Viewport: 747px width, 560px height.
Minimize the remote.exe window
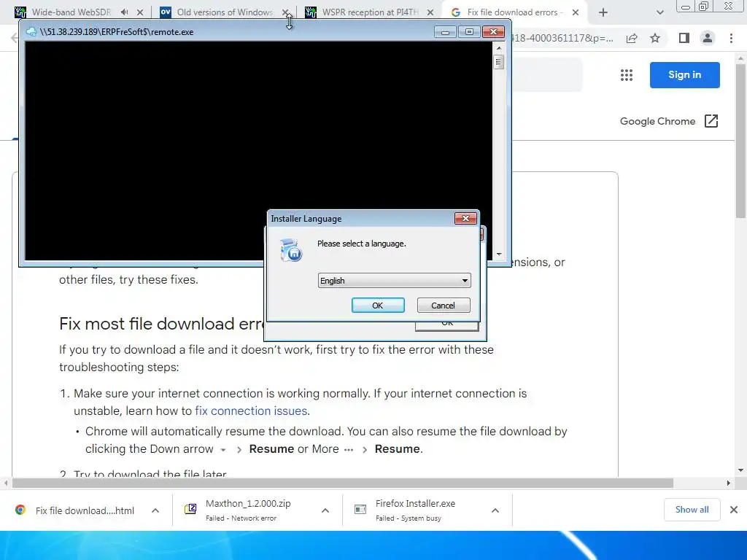[445, 32]
